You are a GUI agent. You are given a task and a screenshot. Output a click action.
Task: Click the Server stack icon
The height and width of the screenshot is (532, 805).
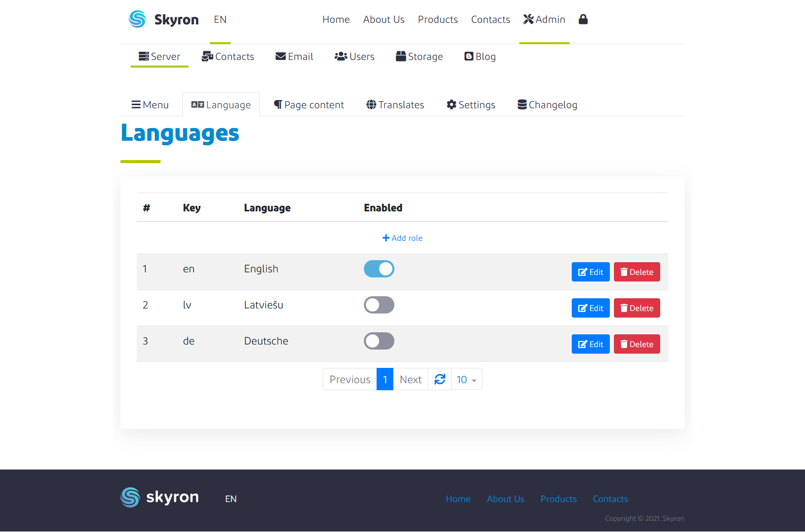[x=144, y=56]
